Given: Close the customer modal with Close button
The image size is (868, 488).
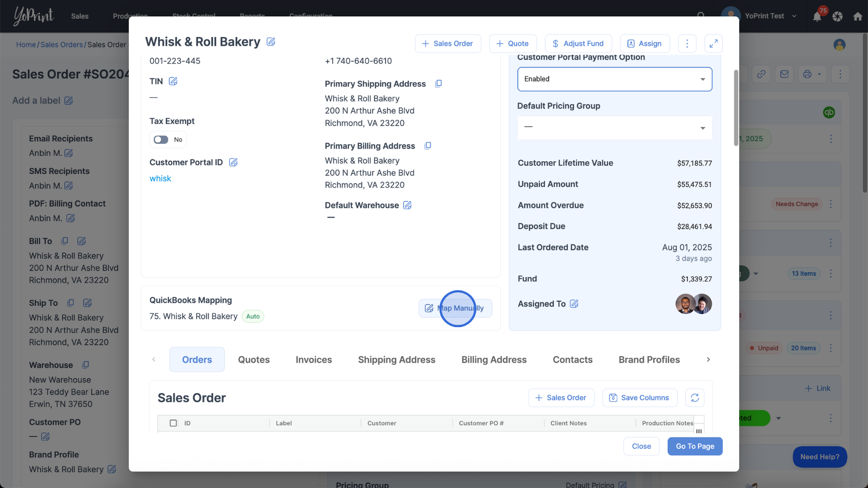Looking at the screenshot, I should coord(641,446).
